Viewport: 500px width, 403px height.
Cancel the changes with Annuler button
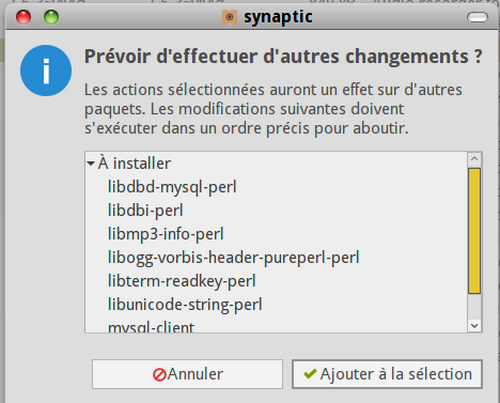point(187,374)
